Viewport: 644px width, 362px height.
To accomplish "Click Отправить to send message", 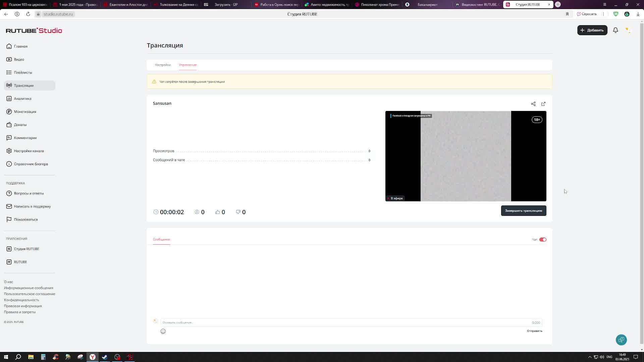I will click(x=534, y=331).
